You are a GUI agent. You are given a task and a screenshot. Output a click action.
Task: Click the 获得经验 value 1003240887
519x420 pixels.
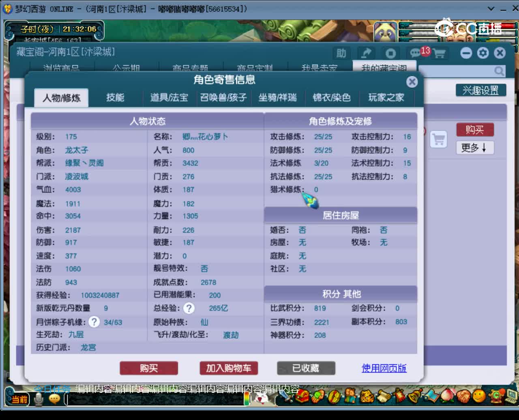100,295
